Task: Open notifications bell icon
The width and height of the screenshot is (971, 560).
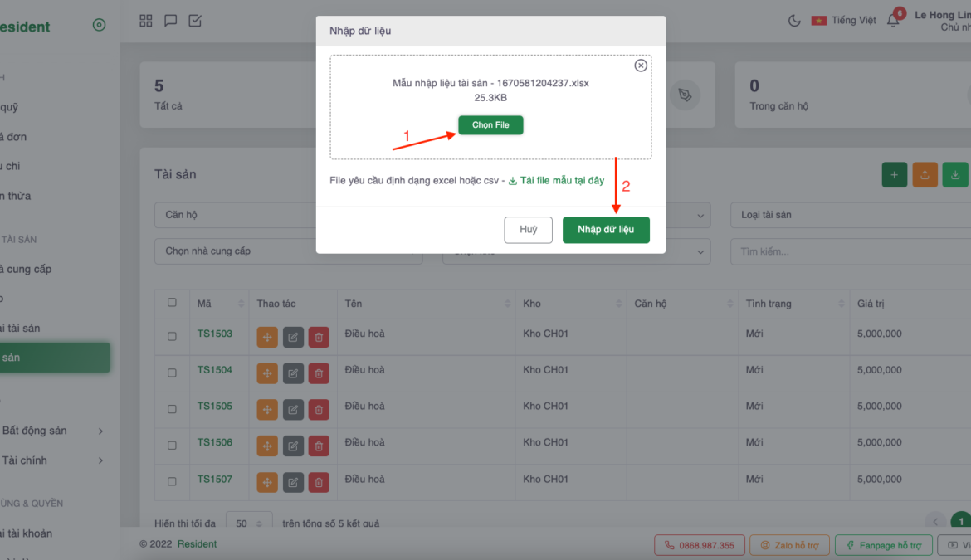Action: (x=893, y=21)
